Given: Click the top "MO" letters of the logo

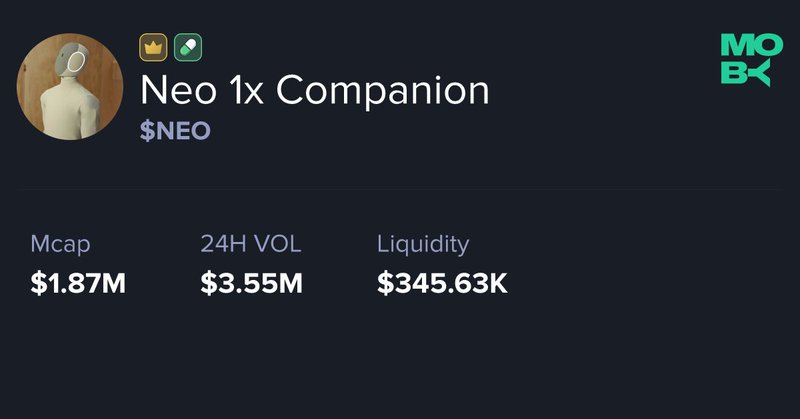Looking at the screenshot, I should 746,45.
